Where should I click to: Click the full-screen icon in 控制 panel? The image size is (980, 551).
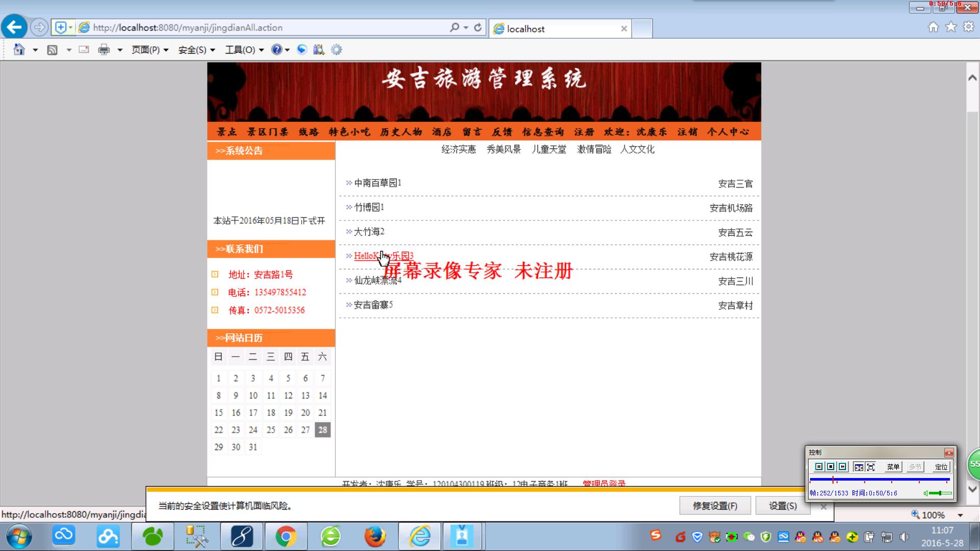tap(871, 467)
